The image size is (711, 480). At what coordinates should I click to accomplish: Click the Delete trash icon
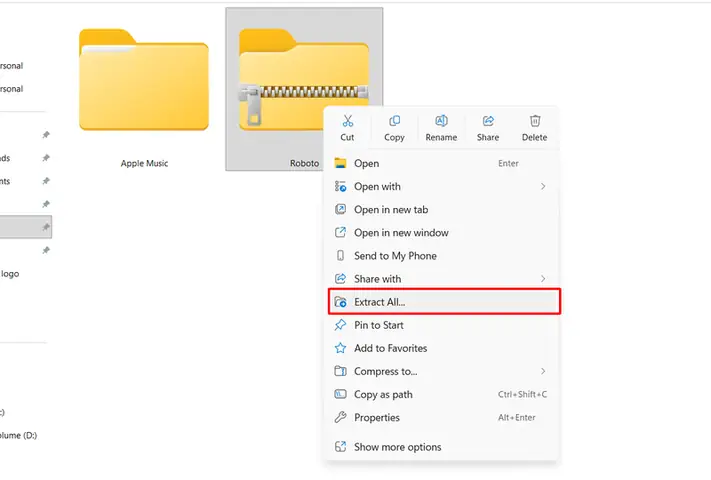click(x=535, y=121)
